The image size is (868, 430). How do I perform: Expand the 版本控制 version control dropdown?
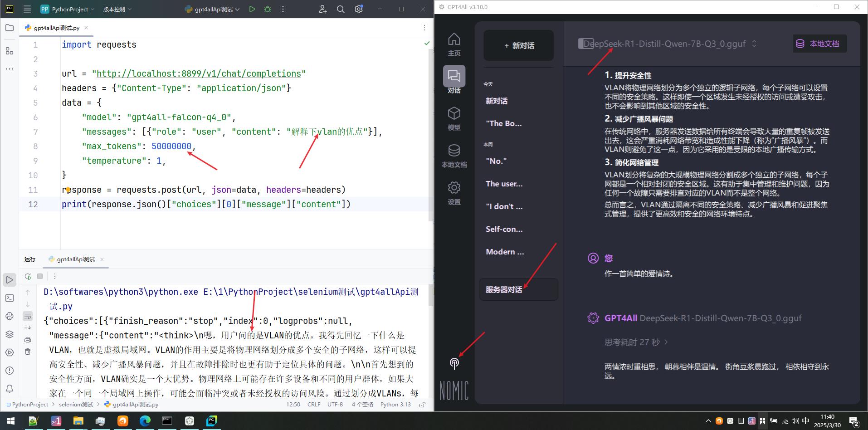117,9
